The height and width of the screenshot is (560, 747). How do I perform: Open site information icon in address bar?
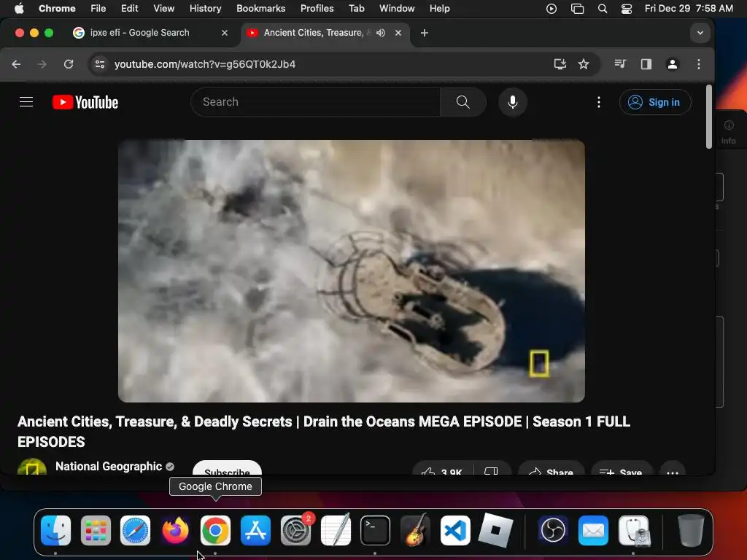(x=99, y=64)
